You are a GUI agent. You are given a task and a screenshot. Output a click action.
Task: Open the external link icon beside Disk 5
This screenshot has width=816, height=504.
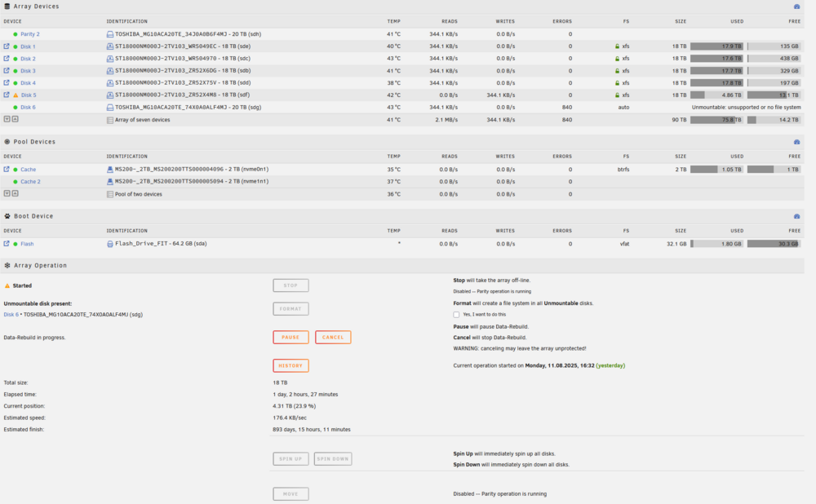7,95
